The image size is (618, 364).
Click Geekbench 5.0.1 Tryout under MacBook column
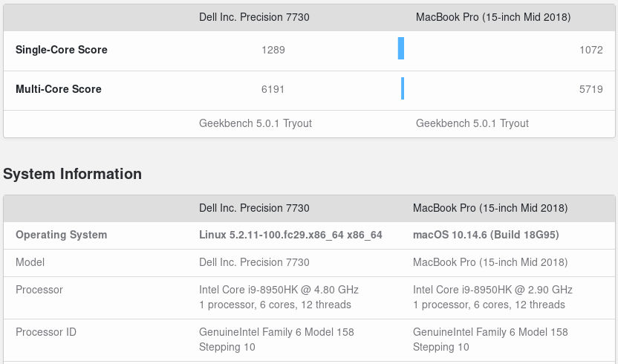[x=472, y=123]
